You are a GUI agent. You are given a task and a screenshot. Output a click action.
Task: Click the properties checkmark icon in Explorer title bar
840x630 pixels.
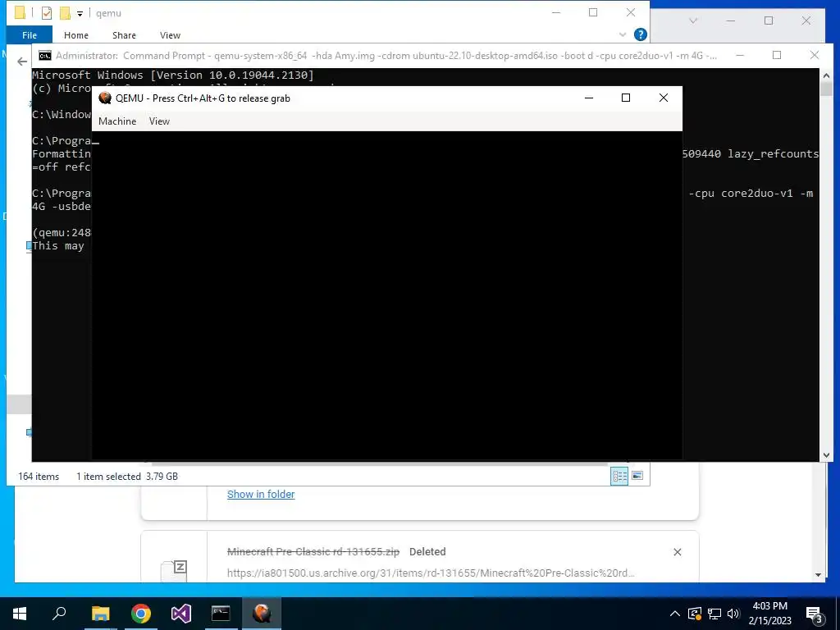point(47,13)
